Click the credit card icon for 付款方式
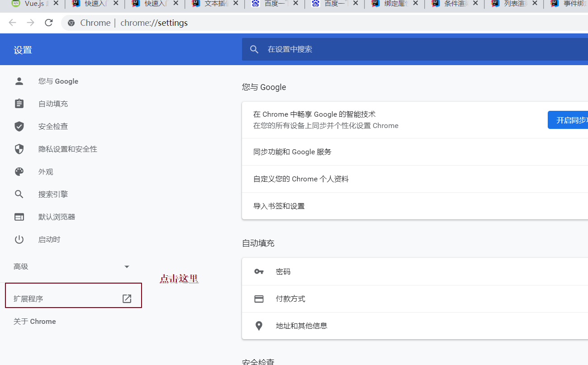 pos(259,299)
